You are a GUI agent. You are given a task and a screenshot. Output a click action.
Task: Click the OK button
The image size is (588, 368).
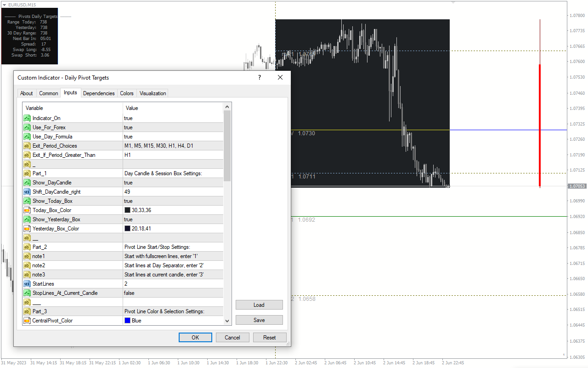(195, 338)
